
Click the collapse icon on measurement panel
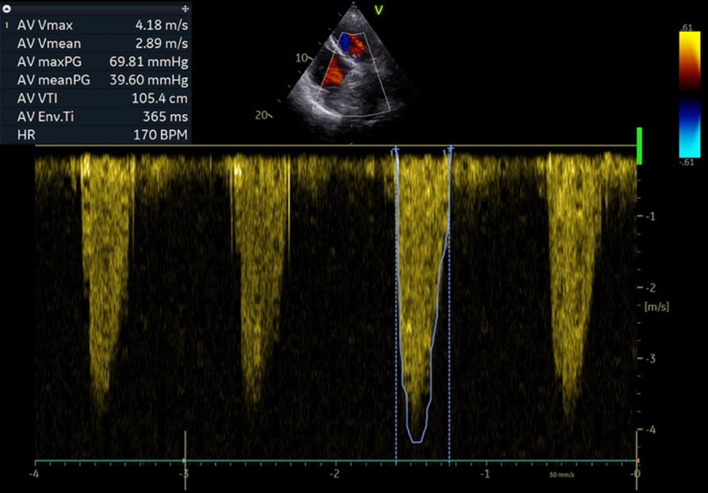coord(8,6)
